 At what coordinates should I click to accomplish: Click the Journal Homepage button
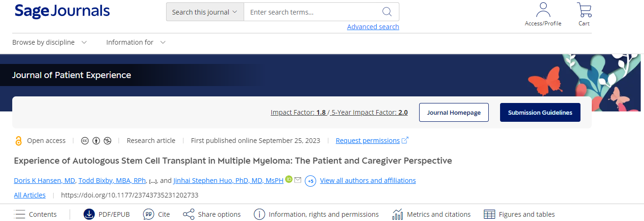[453, 113]
